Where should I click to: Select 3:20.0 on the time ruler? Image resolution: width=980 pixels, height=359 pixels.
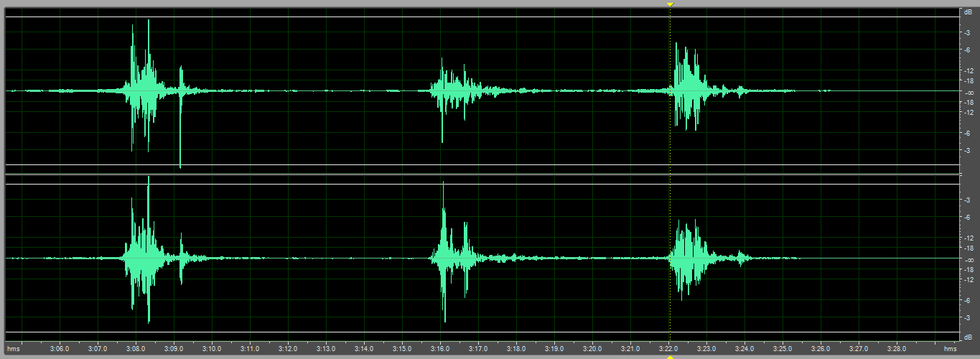click(592, 349)
